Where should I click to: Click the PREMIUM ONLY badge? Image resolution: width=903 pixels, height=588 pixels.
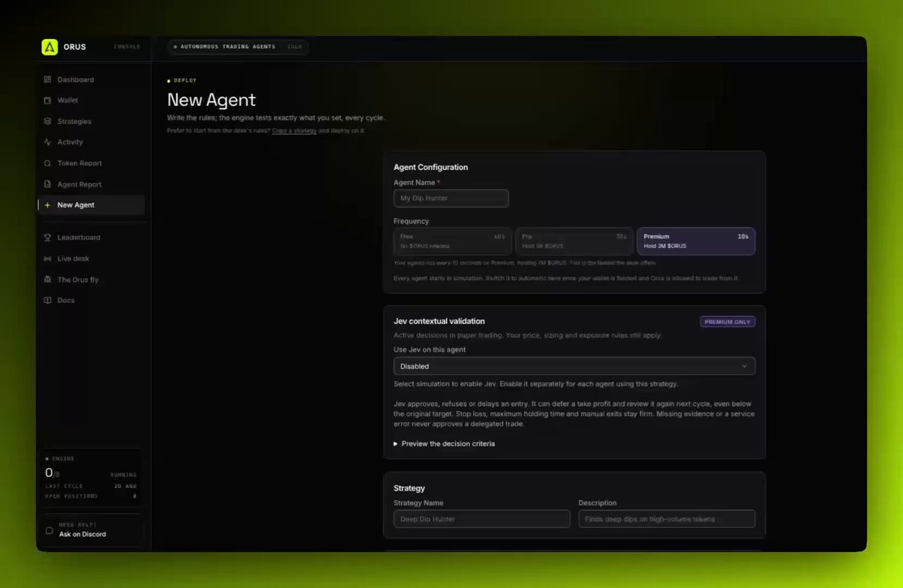(728, 322)
